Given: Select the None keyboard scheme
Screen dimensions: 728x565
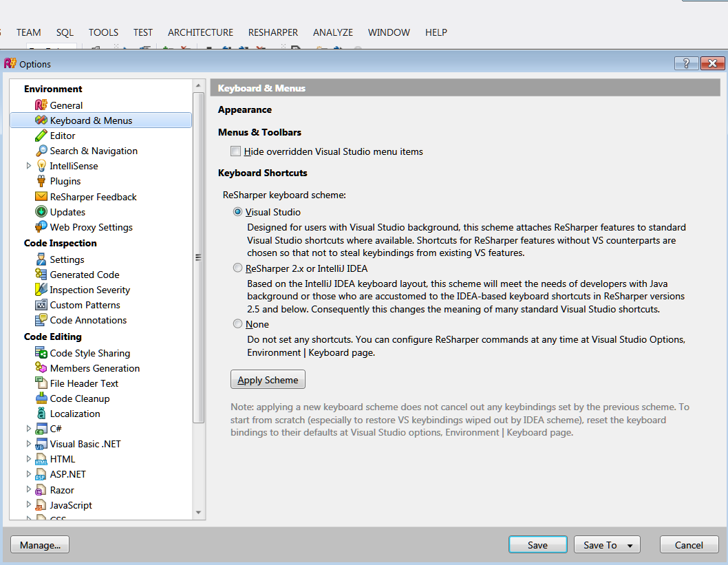Looking at the screenshot, I should point(237,323).
